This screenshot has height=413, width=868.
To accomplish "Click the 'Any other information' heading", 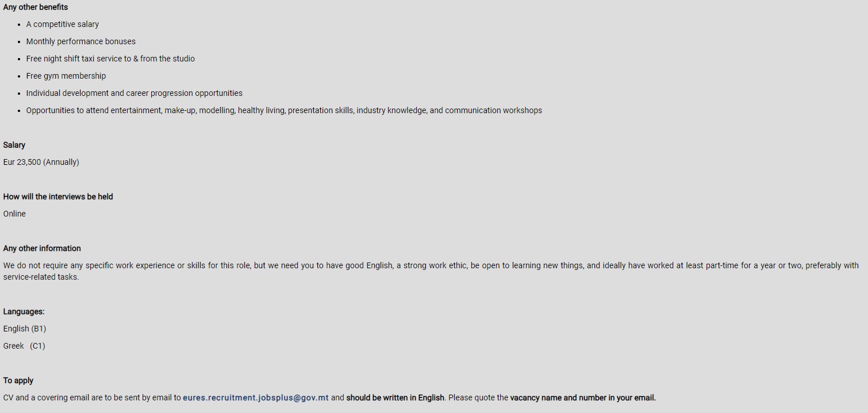I will (42, 248).
